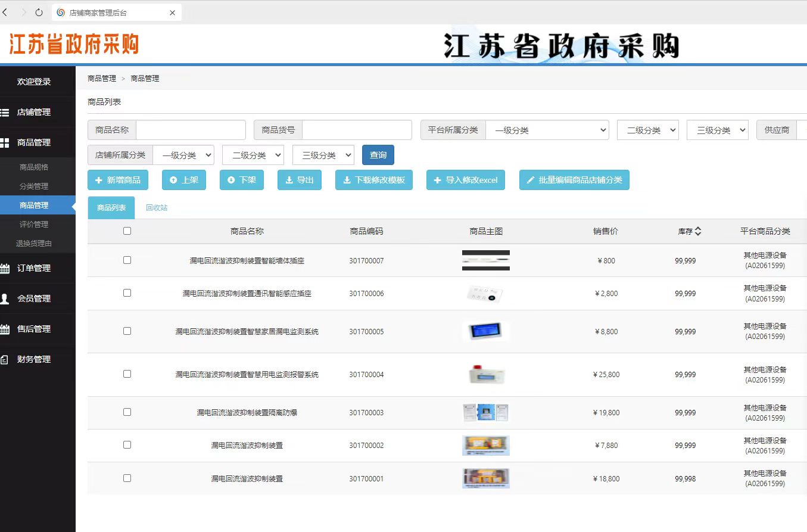Click the browser refresh icon
807x532 pixels.
[x=38, y=11]
